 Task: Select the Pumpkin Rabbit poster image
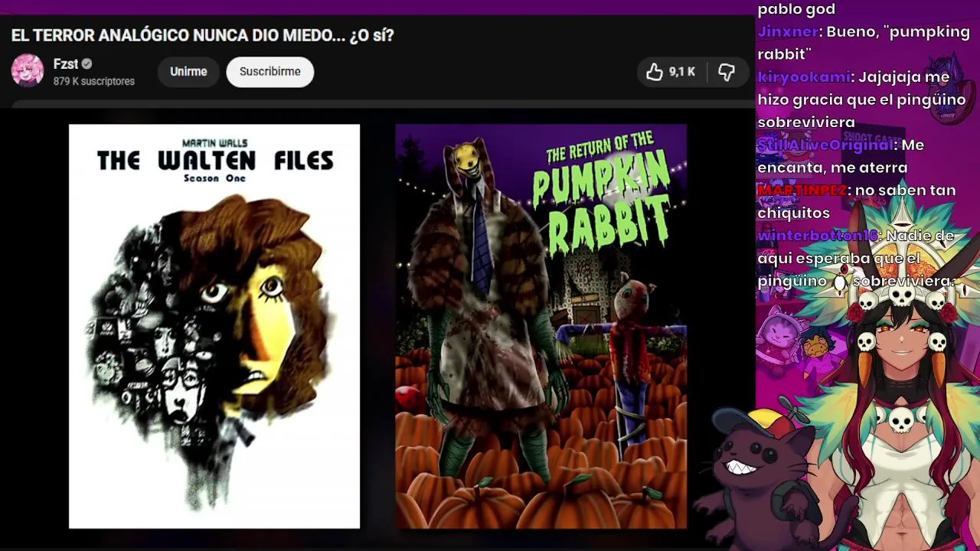(x=541, y=327)
